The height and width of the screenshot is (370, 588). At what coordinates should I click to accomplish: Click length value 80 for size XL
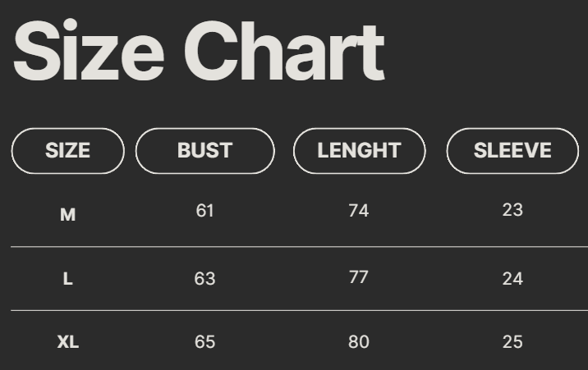(359, 342)
